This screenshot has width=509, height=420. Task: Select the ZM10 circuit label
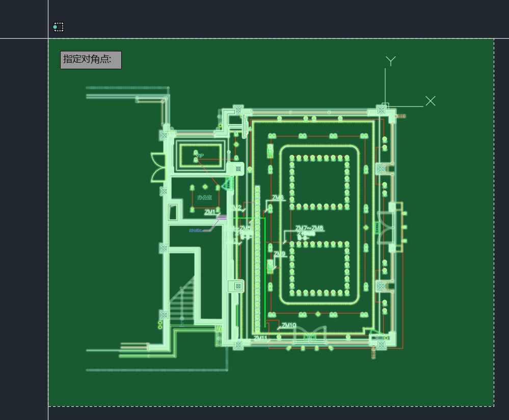coord(289,325)
